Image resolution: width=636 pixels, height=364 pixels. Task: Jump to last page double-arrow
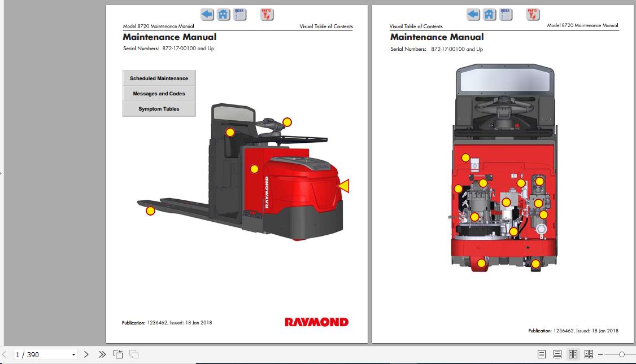[x=102, y=354]
